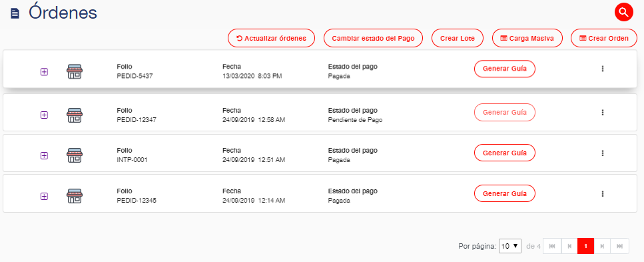This screenshot has height=262, width=644.
Task: Click the Crear Lote button
Action: click(x=458, y=38)
